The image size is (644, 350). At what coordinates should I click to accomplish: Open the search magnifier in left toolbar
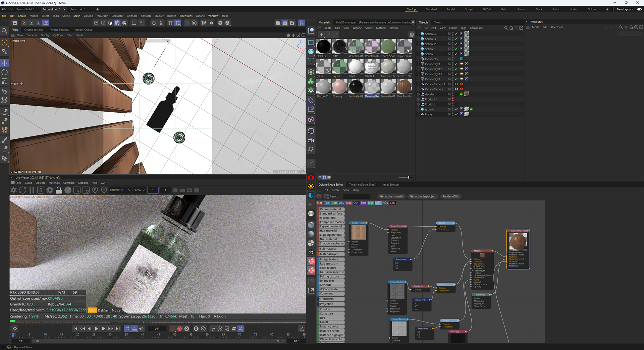click(5, 31)
